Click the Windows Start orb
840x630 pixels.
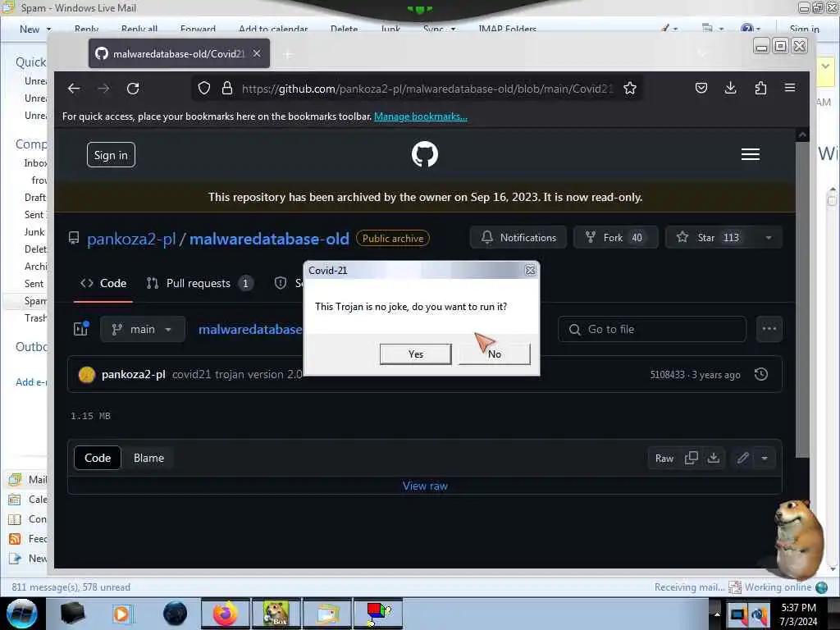click(x=22, y=614)
